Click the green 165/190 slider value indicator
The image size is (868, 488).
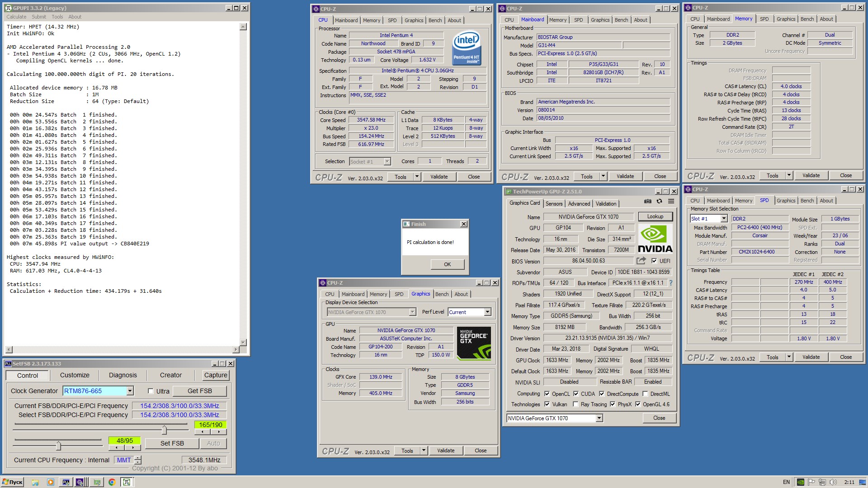(x=211, y=425)
